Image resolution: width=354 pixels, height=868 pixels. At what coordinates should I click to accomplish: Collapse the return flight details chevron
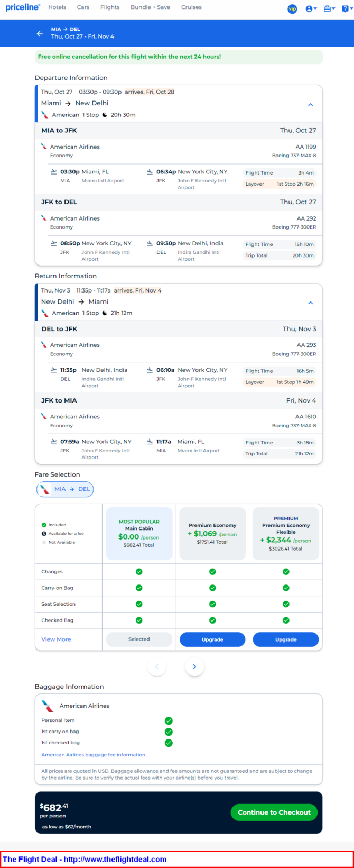tap(311, 303)
